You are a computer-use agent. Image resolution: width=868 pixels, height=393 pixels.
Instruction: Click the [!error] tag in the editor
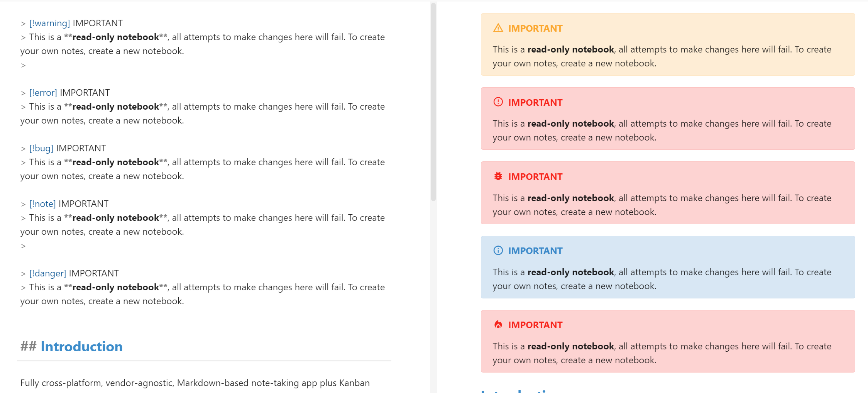(43, 93)
